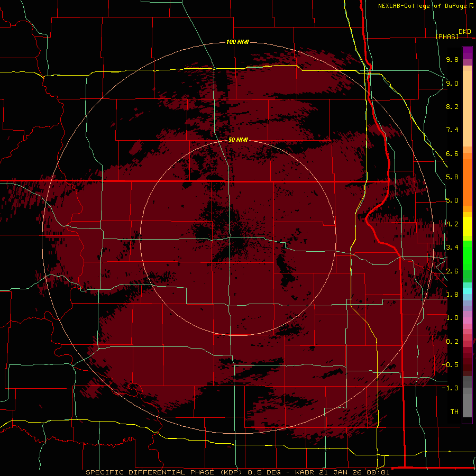Click the 8.2 value on the color scale
This screenshot has width=476, height=476.
(452, 106)
